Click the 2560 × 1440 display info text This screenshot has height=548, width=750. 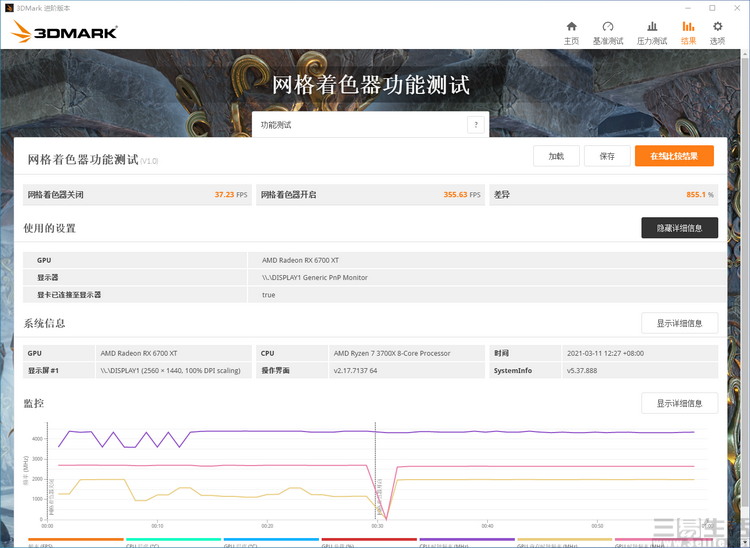tap(170, 371)
